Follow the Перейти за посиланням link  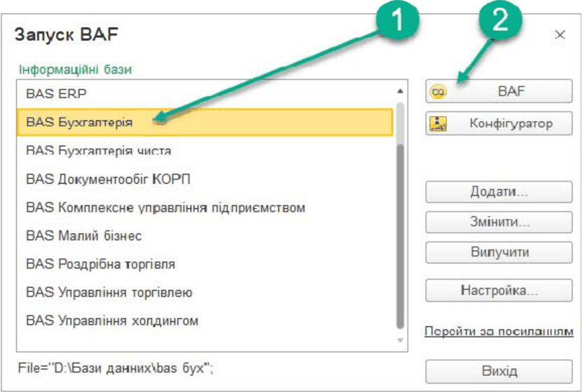coord(499,331)
